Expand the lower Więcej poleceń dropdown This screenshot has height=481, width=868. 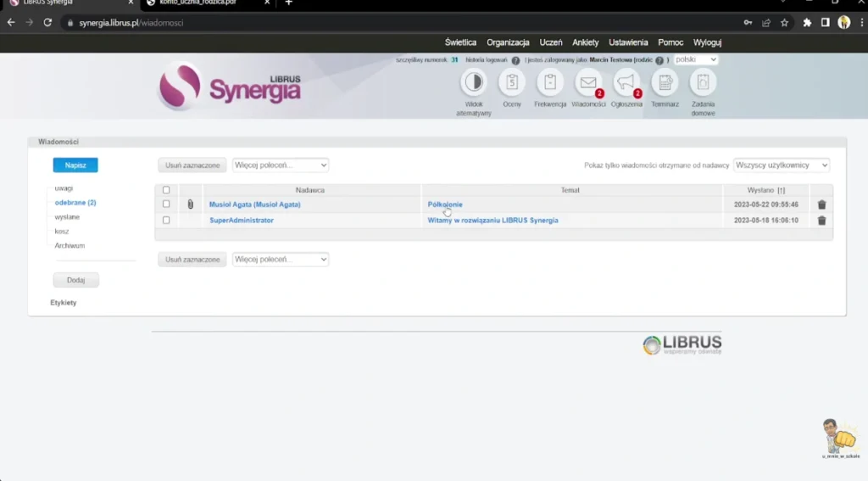pyautogui.click(x=280, y=260)
